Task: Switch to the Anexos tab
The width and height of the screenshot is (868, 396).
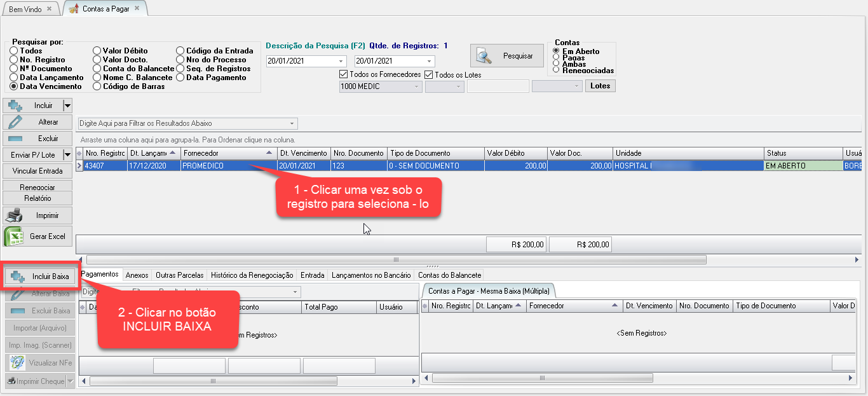Action: click(137, 275)
